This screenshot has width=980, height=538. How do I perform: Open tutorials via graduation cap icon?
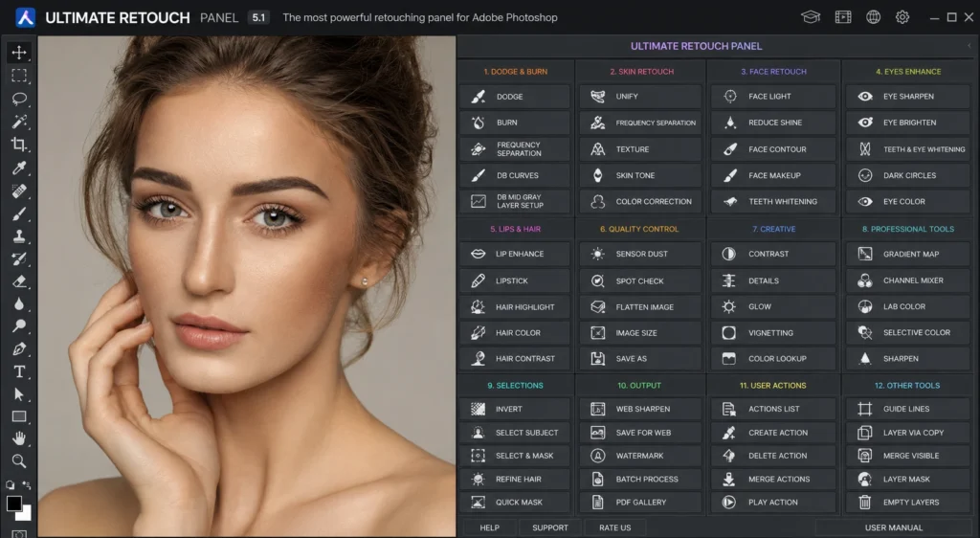(811, 17)
